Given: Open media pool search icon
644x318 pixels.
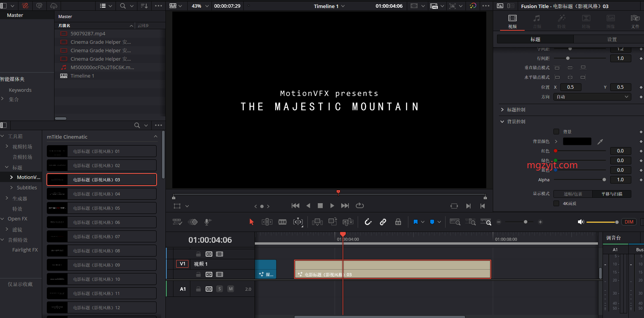Looking at the screenshot, I should pos(123,6).
